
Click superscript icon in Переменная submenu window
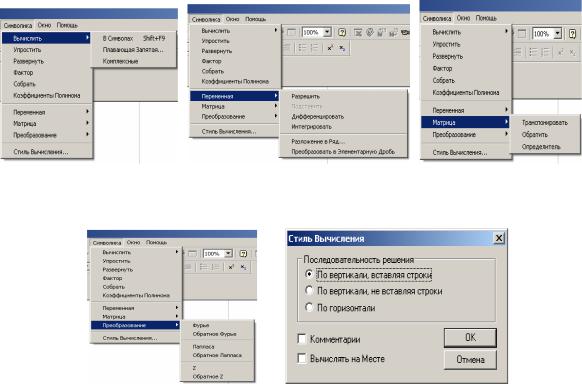coord(330,48)
